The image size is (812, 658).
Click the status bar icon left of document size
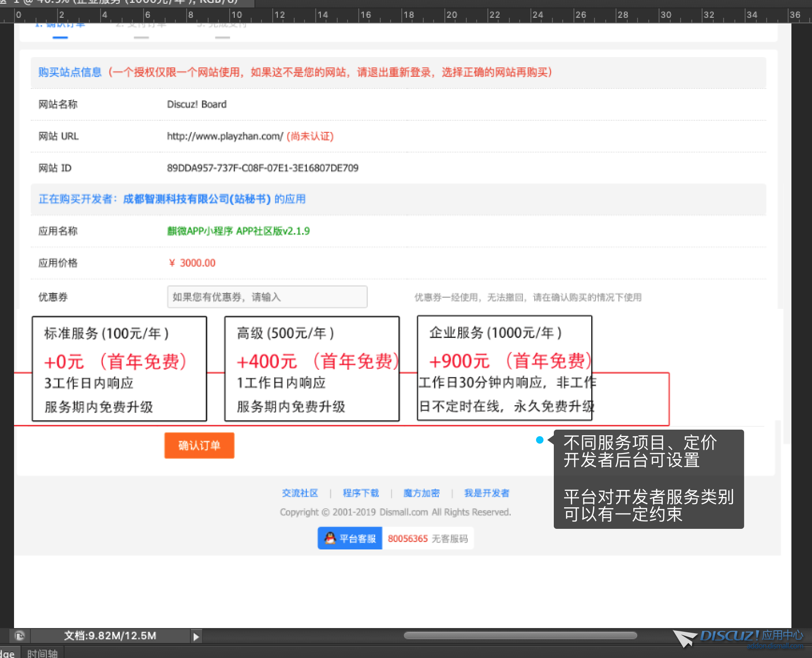pos(19,636)
